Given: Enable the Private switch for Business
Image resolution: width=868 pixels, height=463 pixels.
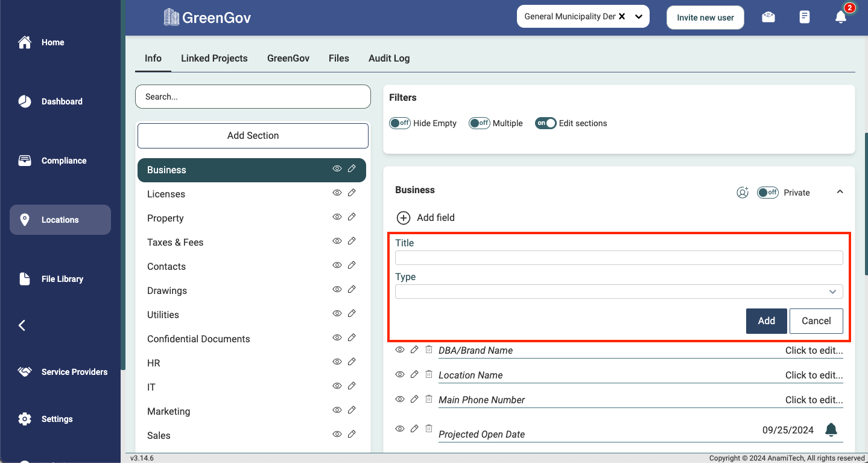Looking at the screenshot, I should (768, 193).
